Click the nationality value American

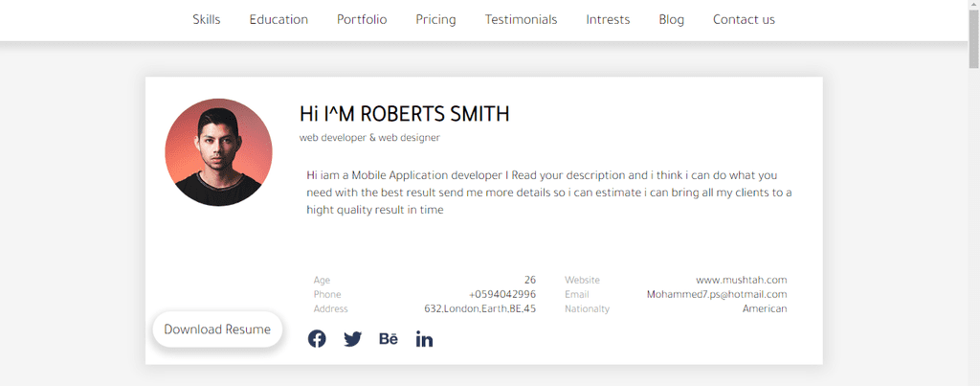[765, 308]
